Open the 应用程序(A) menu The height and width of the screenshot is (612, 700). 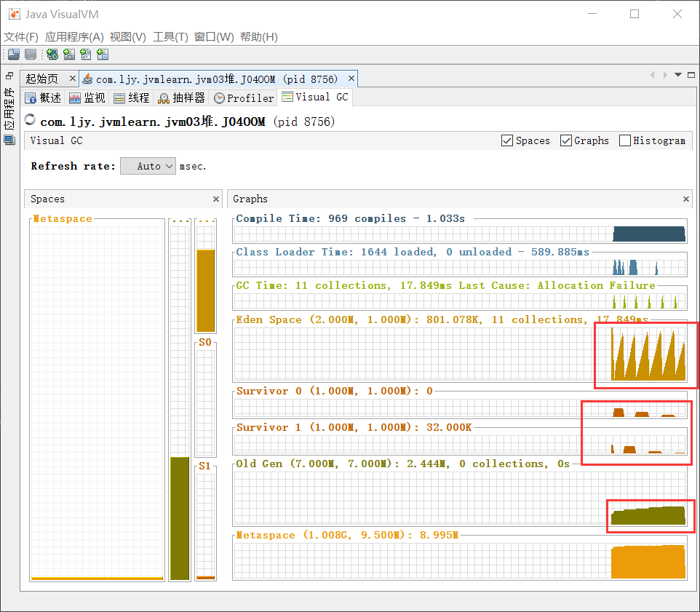[74, 36]
